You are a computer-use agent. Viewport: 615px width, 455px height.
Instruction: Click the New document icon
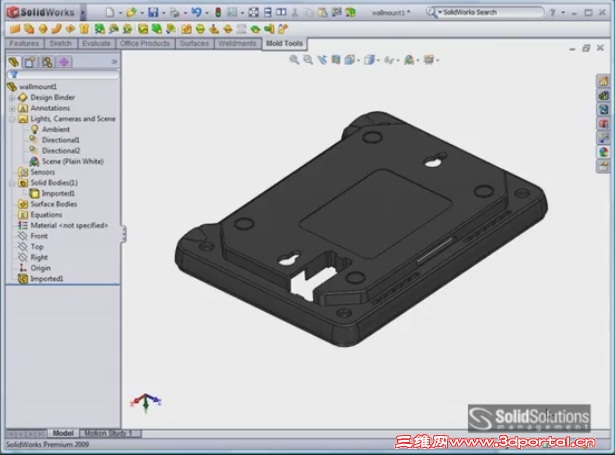coord(110,13)
